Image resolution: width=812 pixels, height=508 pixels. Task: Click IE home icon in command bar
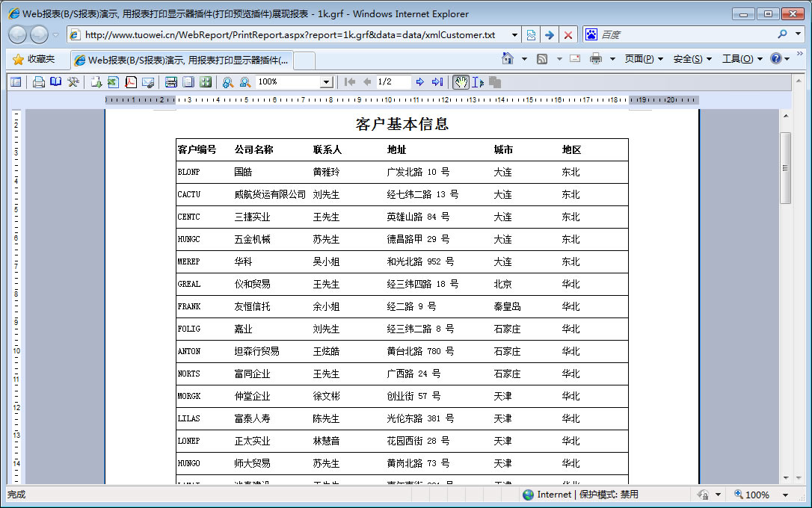point(508,59)
